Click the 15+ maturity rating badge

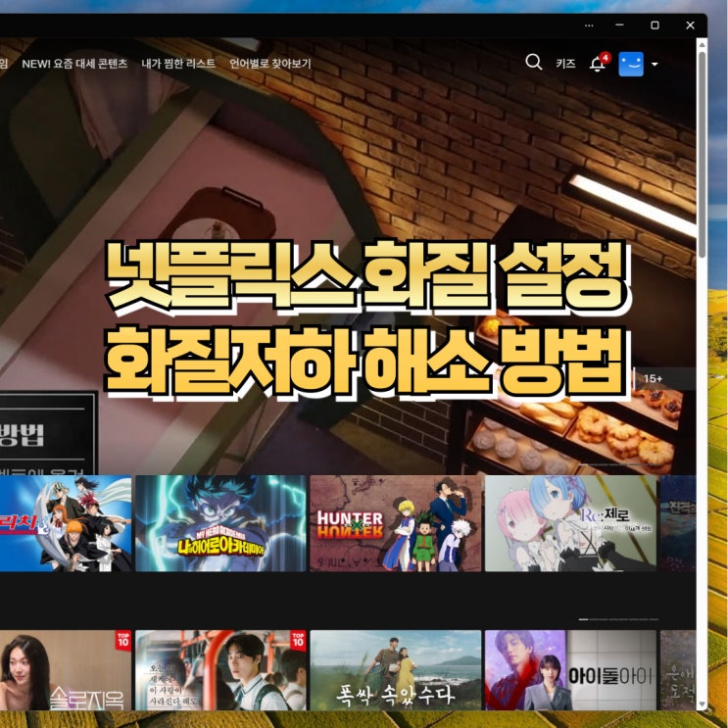pyautogui.click(x=653, y=378)
